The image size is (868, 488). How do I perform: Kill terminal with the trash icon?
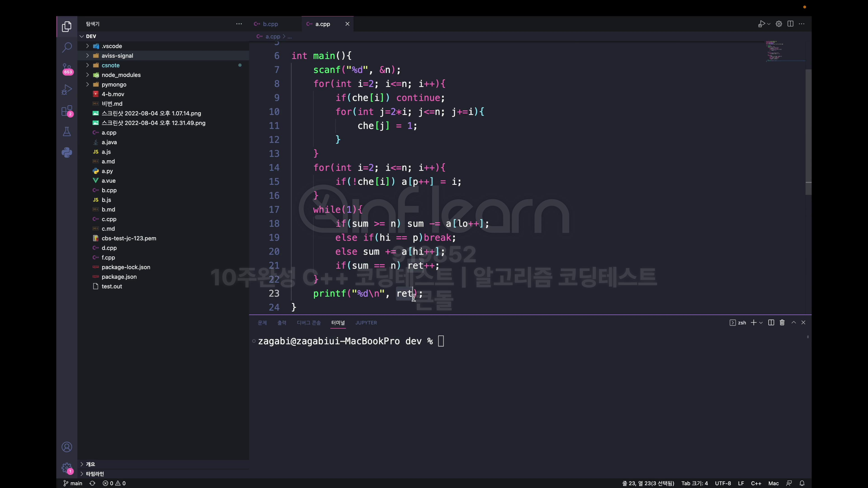click(x=782, y=323)
